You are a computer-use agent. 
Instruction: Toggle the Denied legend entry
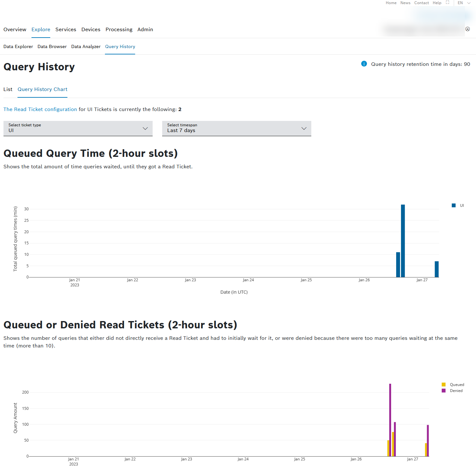452,391
